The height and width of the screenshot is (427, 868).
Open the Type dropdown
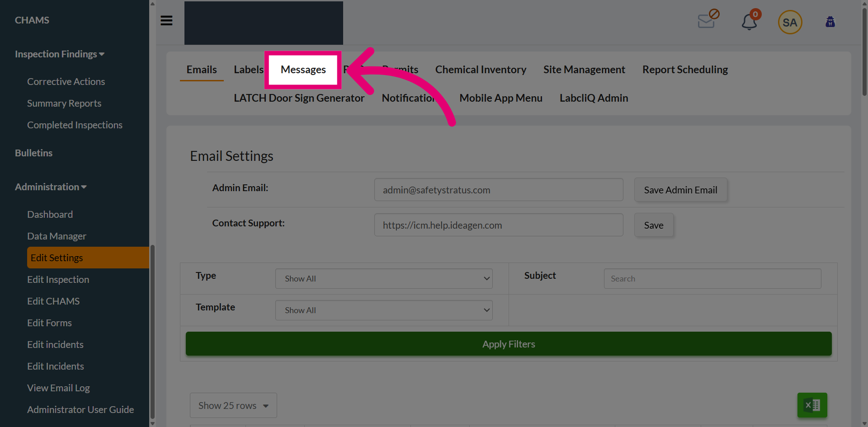pyautogui.click(x=384, y=278)
